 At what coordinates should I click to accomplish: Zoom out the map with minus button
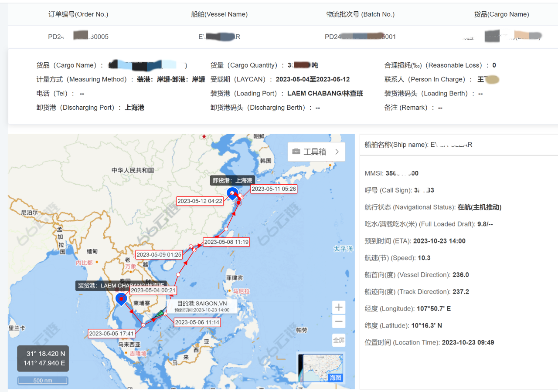click(x=339, y=322)
